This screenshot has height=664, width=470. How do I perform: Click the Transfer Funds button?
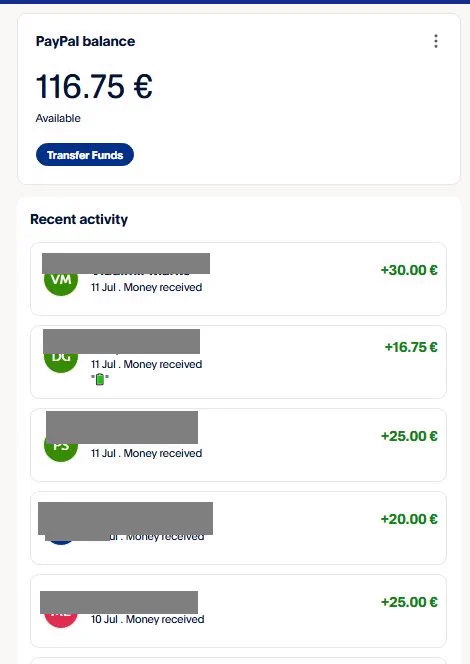(x=85, y=155)
